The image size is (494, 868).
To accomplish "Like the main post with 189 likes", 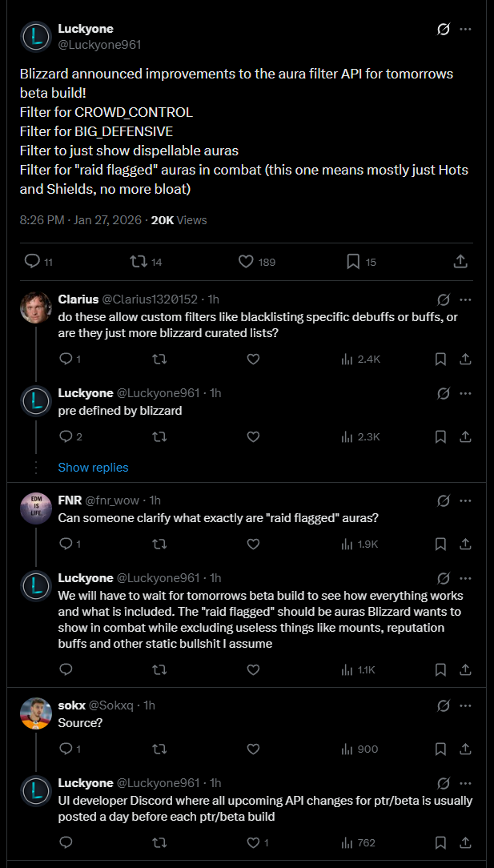I will point(257,261).
